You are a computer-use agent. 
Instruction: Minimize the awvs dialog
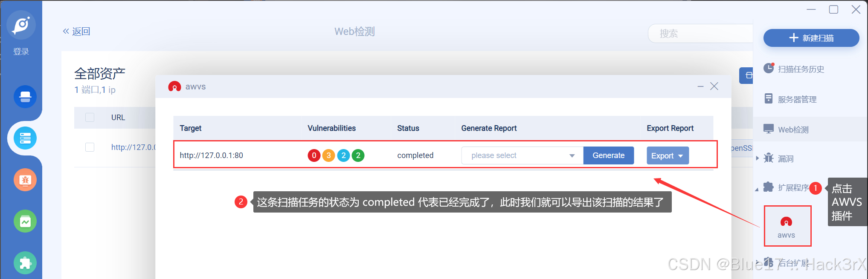coord(700,86)
